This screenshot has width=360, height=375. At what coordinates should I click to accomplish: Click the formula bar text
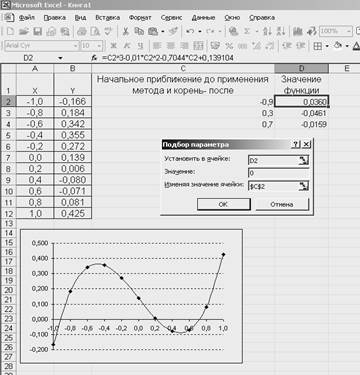tap(168, 58)
